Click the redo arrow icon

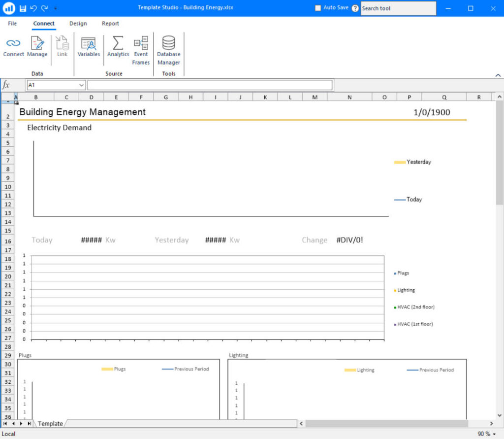(x=44, y=8)
